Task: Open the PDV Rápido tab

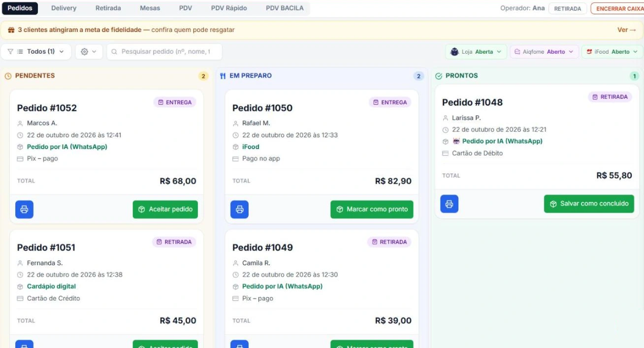Action: 229,8
